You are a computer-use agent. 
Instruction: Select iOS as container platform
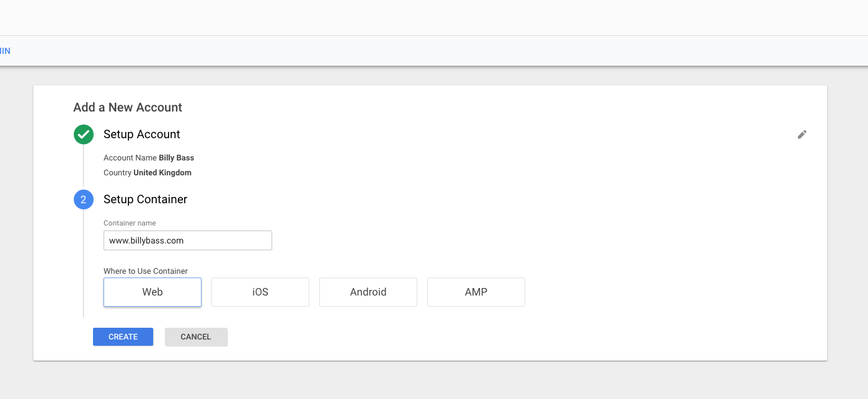(x=260, y=292)
